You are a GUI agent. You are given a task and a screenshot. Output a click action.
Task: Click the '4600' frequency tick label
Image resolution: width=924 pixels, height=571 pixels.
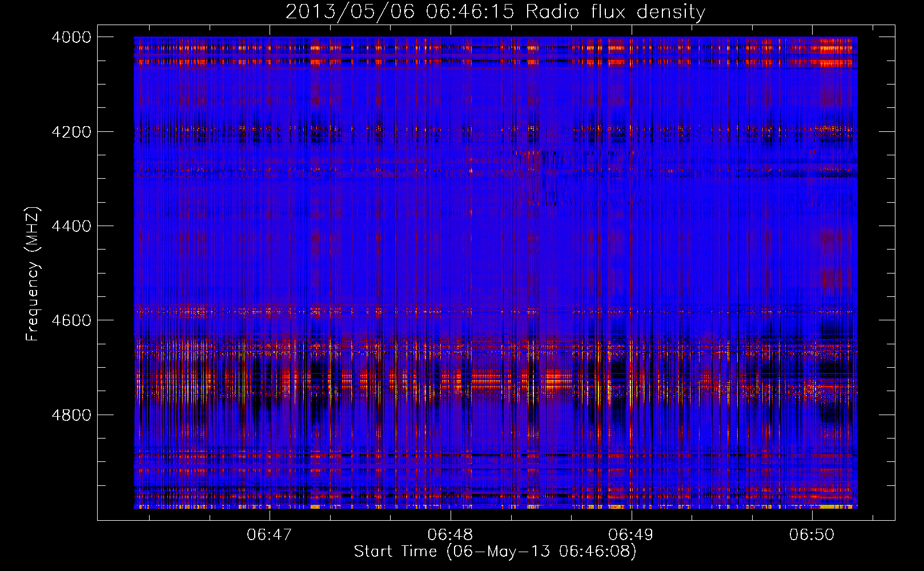pyautogui.click(x=71, y=320)
